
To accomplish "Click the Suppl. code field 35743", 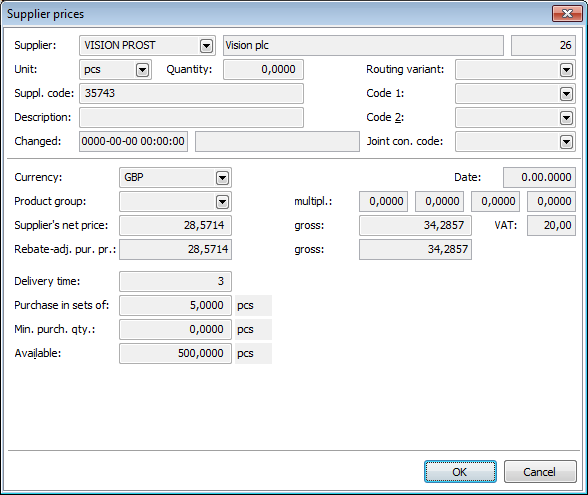I will [x=191, y=93].
